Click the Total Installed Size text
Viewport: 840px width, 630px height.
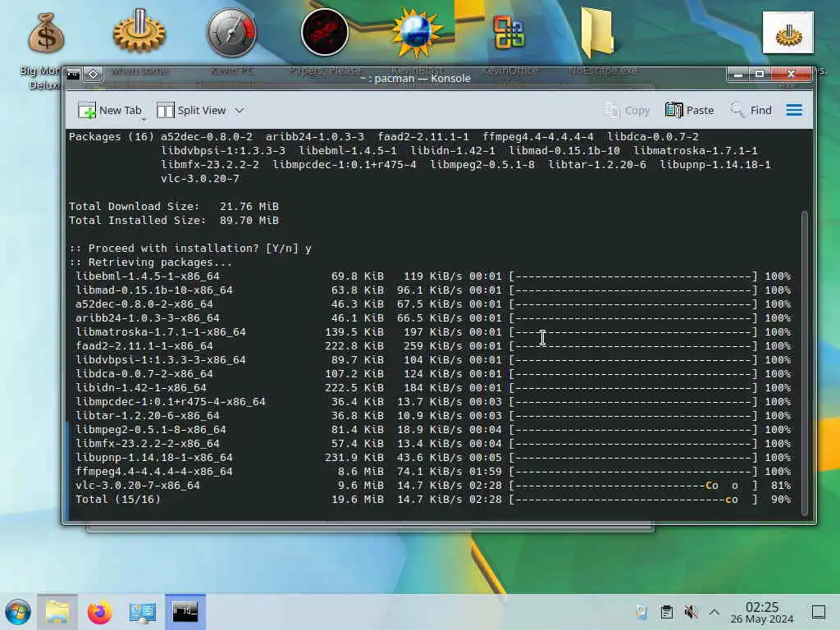pos(174,220)
